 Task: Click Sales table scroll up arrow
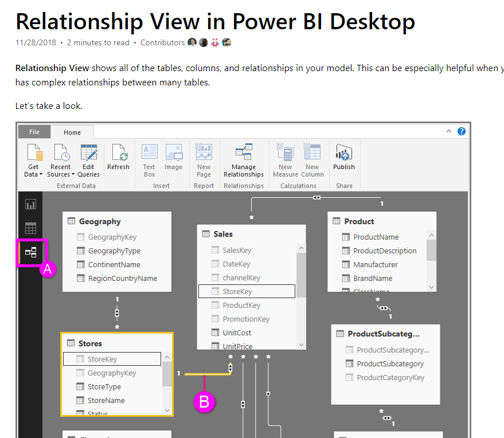[301, 248]
